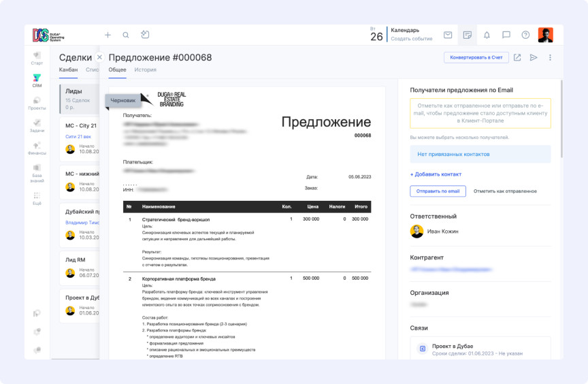Open the CRM section in sidebar
588x384 pixels.
[x=37, y=80]
